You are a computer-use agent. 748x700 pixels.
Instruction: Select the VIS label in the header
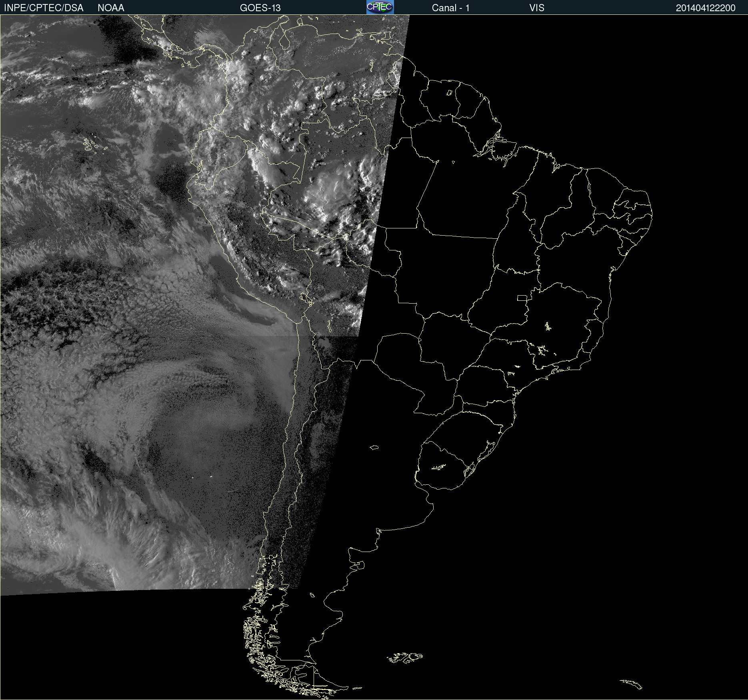point(537,8)
